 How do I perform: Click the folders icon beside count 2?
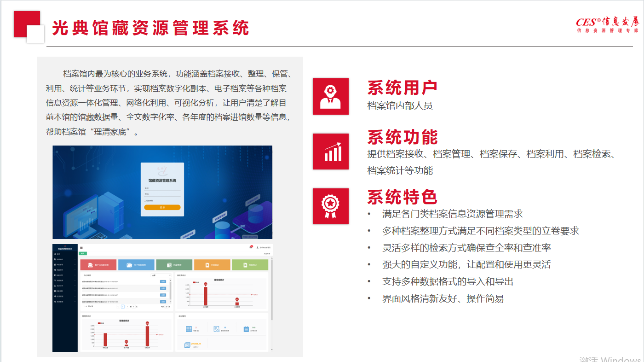(189, 329)
